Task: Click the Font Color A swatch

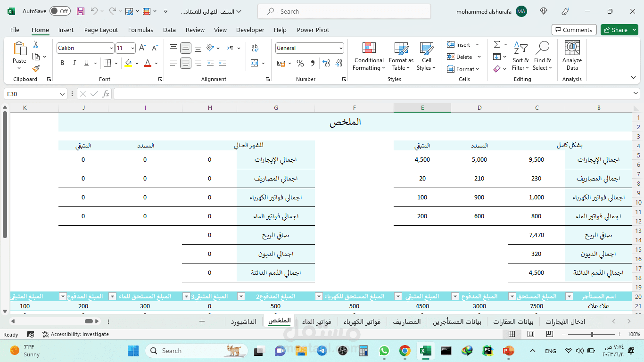Action: pos(148,63)
